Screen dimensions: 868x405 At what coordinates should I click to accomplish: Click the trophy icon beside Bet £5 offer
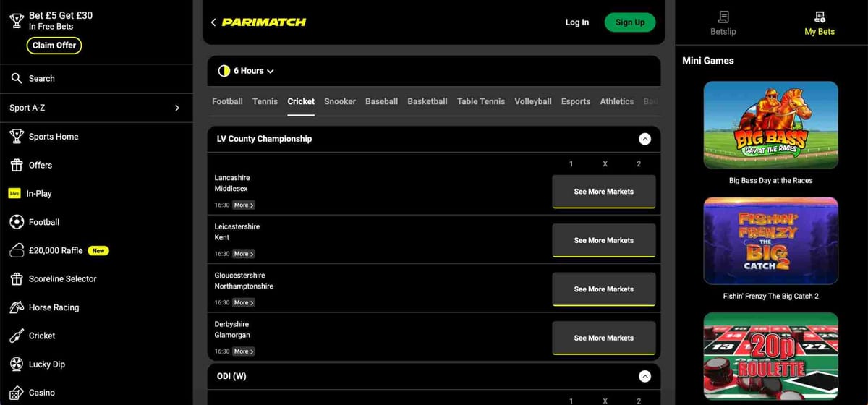[17, 20]
